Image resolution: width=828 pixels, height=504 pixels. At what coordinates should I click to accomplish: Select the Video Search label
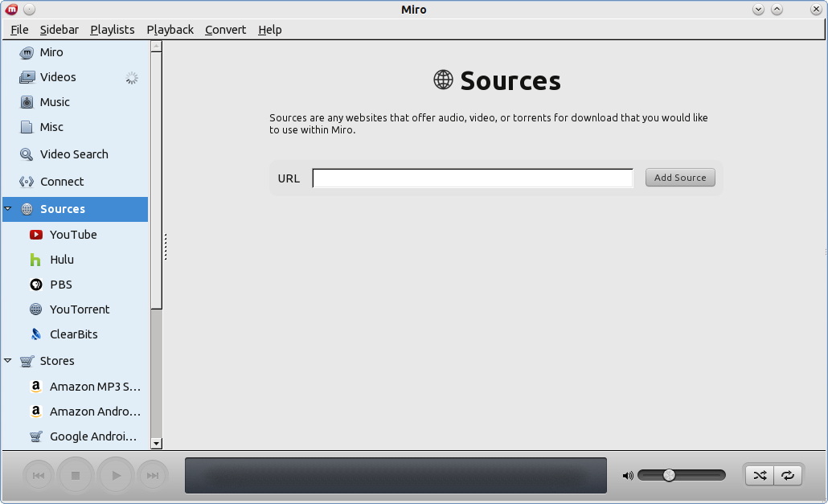[x=75, y=154]
